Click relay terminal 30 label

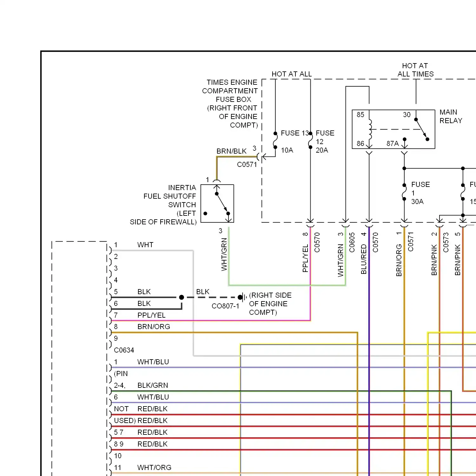(x=407, y=115)
